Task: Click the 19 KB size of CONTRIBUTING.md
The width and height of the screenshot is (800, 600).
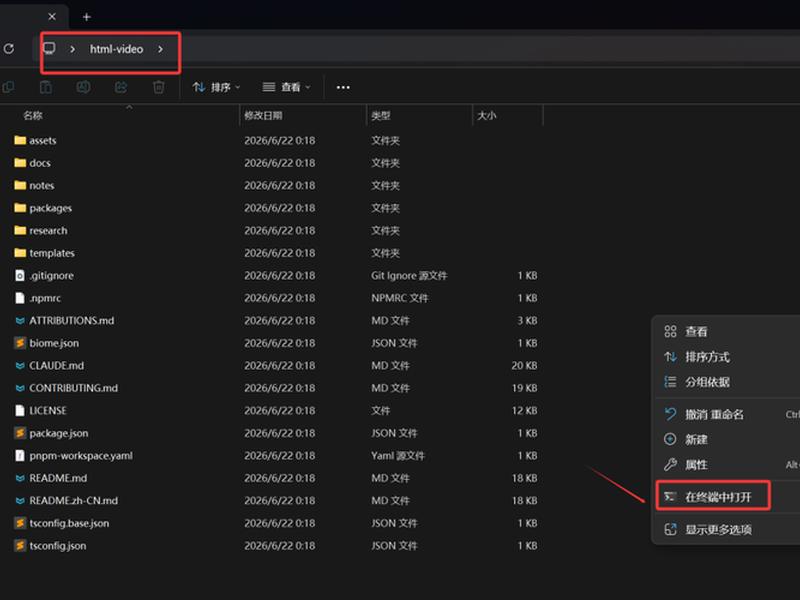Action: click(x=524, y=388)
